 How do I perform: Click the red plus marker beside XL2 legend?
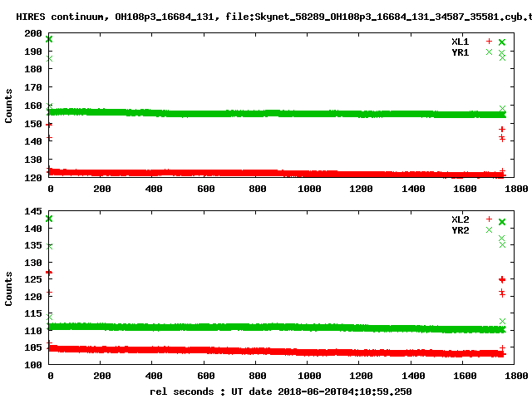pyautogui.click(x=489, y=219)
